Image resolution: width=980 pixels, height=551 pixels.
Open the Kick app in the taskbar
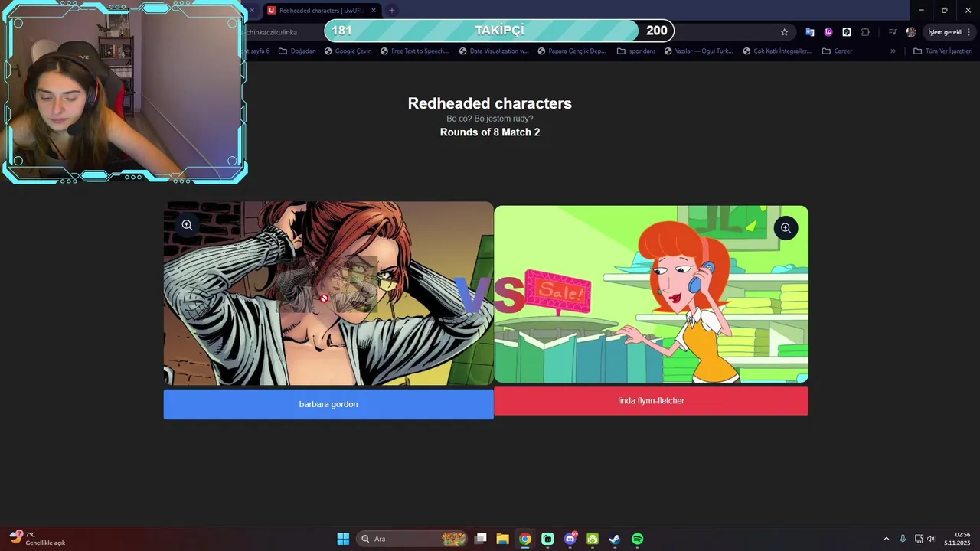(x=547, y=539)
